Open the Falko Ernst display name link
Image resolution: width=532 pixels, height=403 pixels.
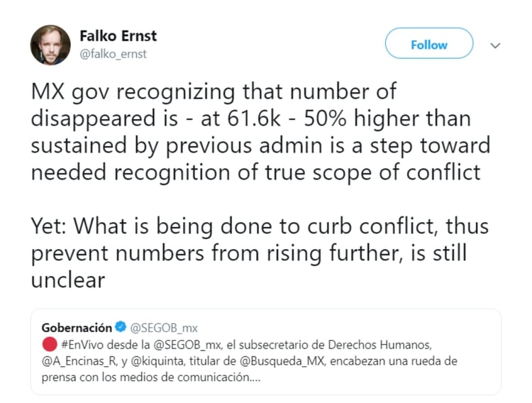click(x=118, y=35)
